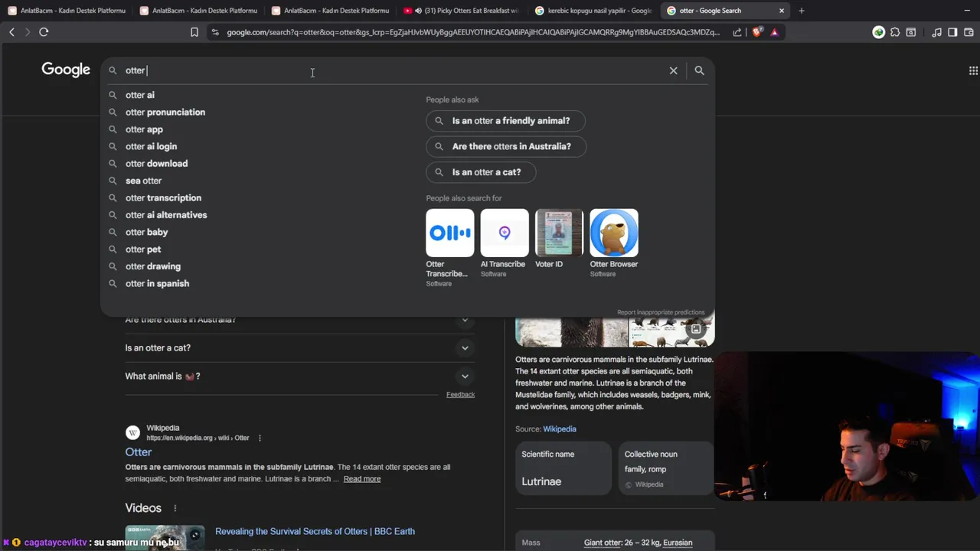Open site settings icon in address bar
Image resolution: width=980 pixels, height=551 pixels.
coord(215,32)
